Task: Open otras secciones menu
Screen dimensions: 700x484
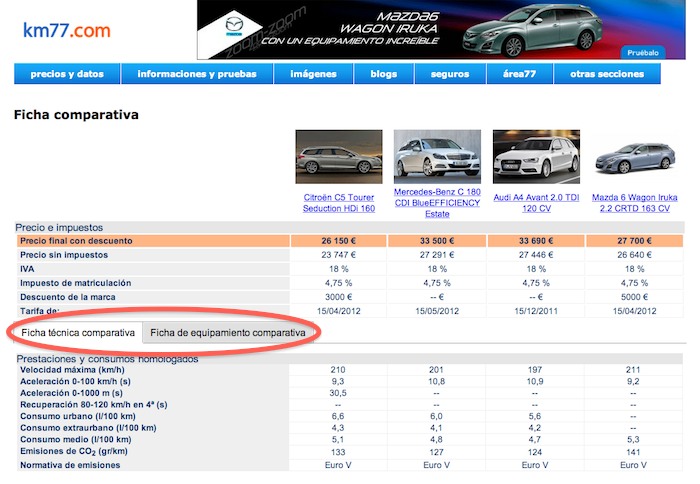Action: 607,74
